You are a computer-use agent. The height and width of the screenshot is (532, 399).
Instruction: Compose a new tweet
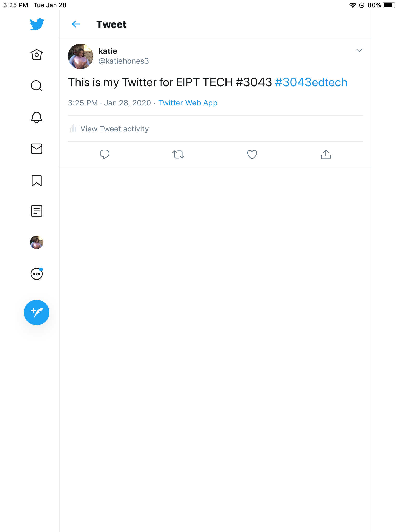[37, 312]
